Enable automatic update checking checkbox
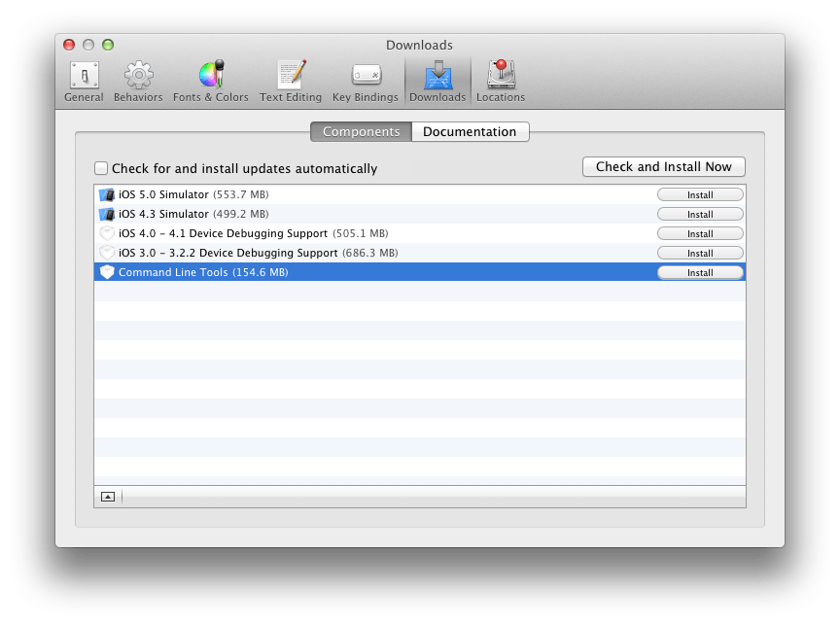This screenshot has height=624, width=840. click(101, 168)
